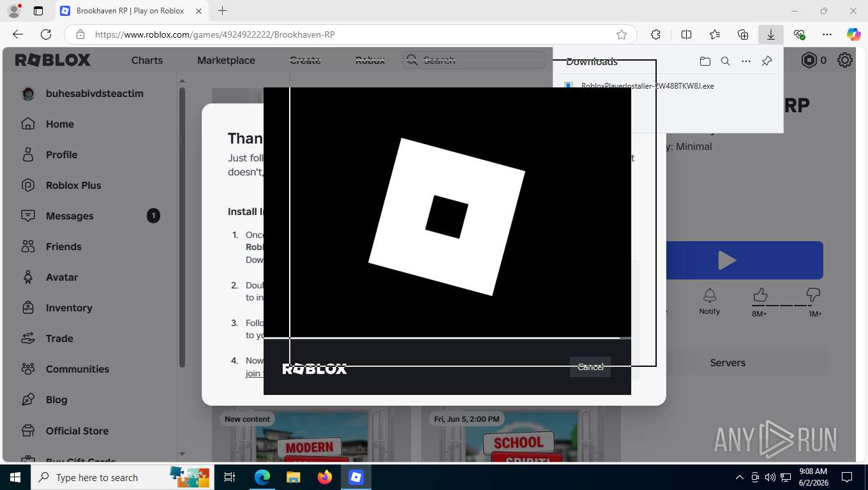The image size is (868, 490).
Task: Launch Firefox from taskbar
Action: click(x=324, y=477)
